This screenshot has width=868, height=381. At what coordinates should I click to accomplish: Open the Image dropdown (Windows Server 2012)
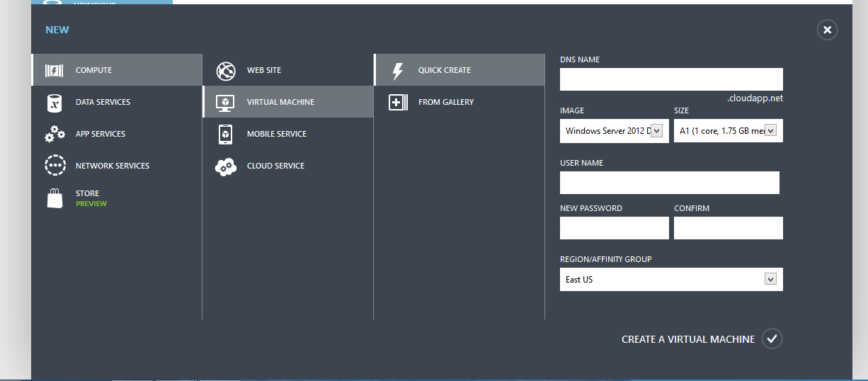(x=614, y=131)
